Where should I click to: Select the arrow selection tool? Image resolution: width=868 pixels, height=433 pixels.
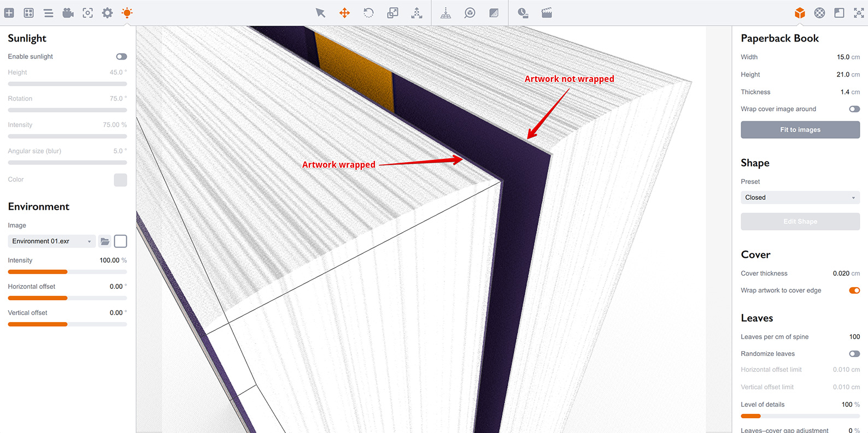[x=320, y=13]
